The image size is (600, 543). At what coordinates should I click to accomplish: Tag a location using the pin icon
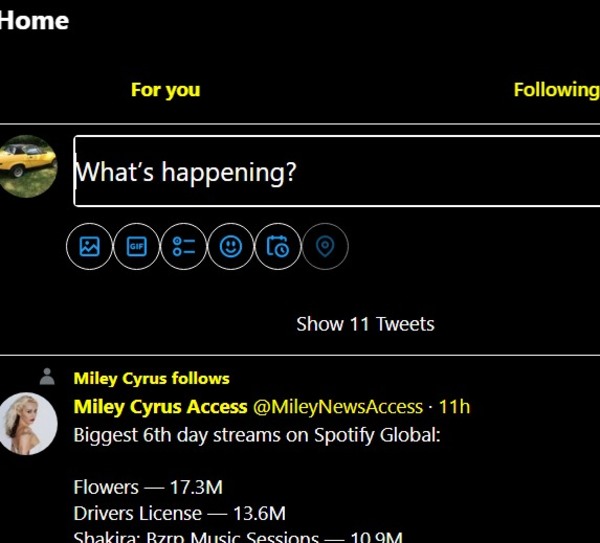[x=324, y=246]
